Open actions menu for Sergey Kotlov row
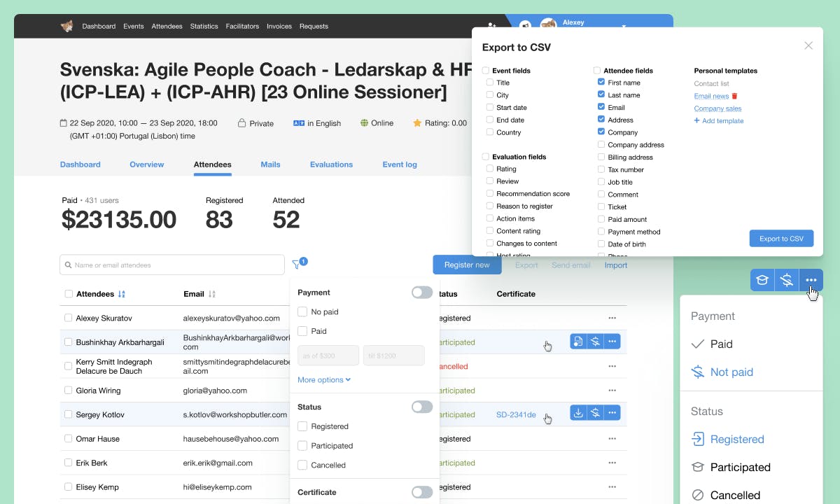The height and width of the screenshot is (504, 840). tap(612, 414)
